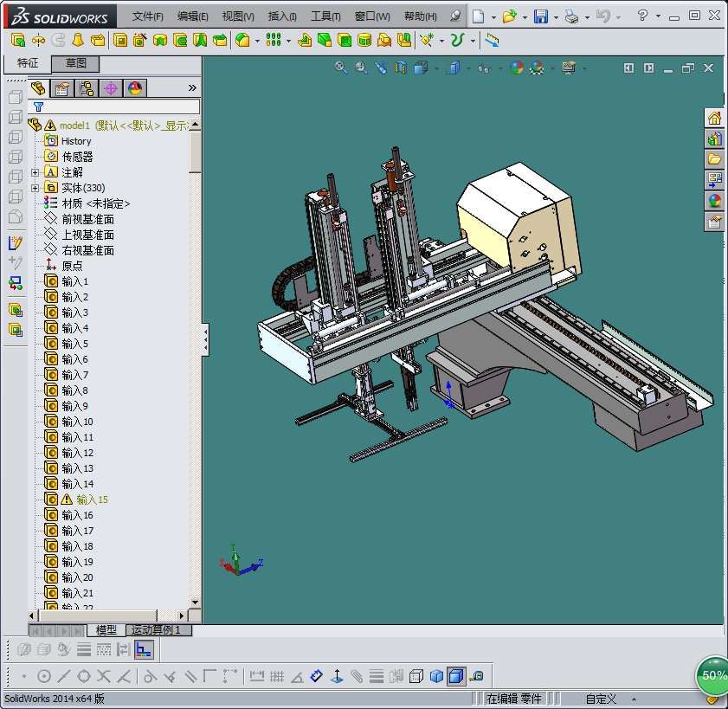
Task: Expand the 实体(330) solid bodies folder
Action: pyautogui.click(x=35, y=188)
